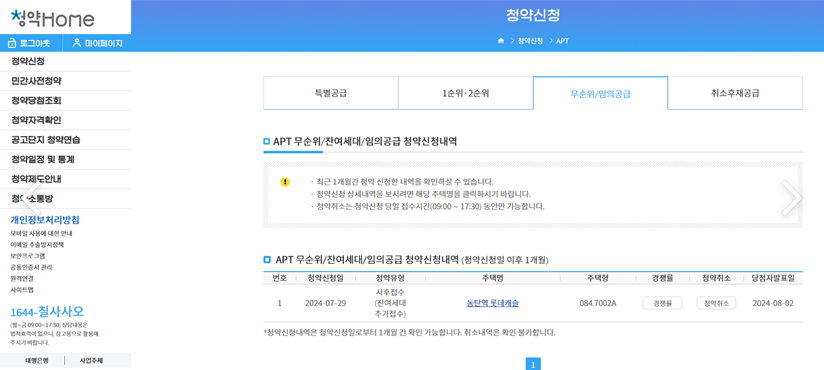Viewport: 824px width, 370px height.
Task: Open the 공동인증서 관리 link
Action: (x=31, y=268)
